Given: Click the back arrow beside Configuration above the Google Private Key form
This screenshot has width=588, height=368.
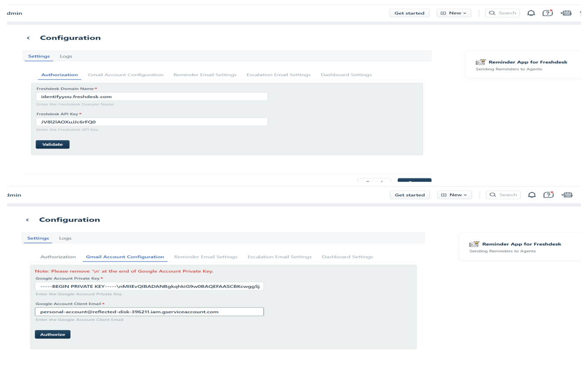Looking at the screenshot, I should 28,220.
